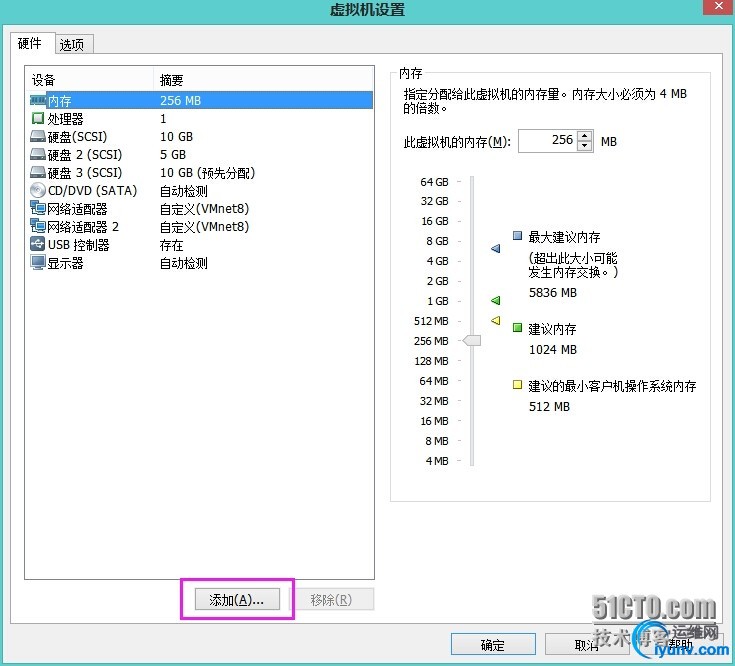Image resolution: width=735 pixels, height=666 pixels.
Task: Click the 添加(A)... button
Action: click(237, 599)
